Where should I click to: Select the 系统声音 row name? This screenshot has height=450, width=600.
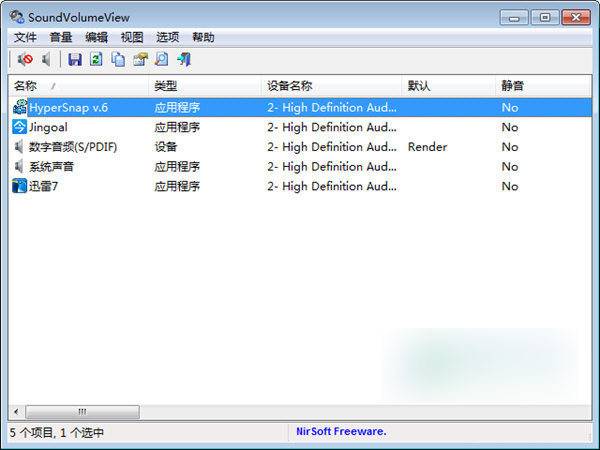(x=51, y=166)
